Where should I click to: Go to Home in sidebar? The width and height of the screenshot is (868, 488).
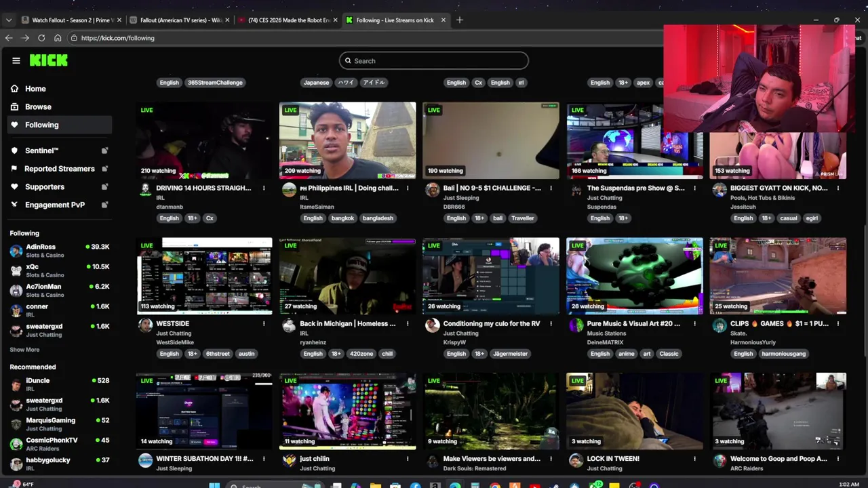35,89
